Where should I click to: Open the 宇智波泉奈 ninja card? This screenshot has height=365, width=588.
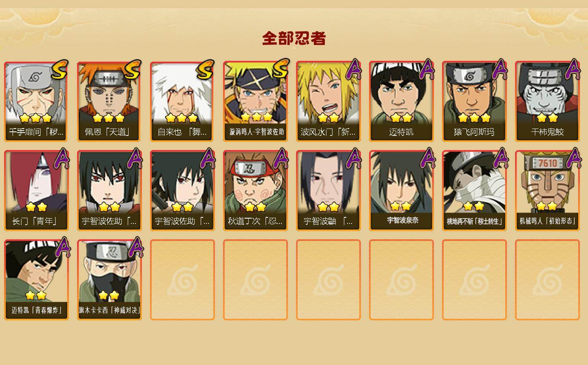[x=401, y=191]
